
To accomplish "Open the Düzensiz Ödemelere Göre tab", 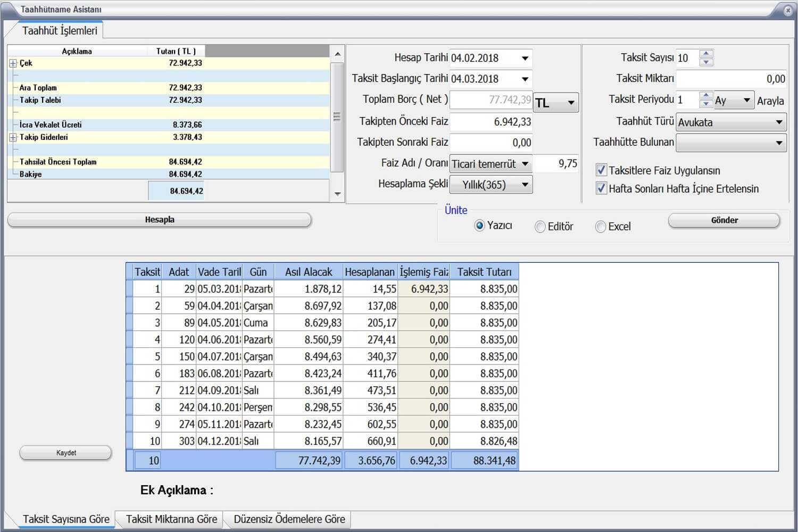I will 289,519.
